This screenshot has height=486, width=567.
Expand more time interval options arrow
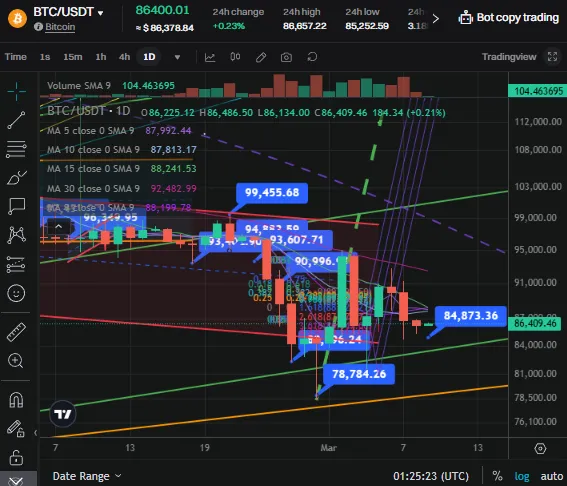pyautogui.click(x=177, y=57)
